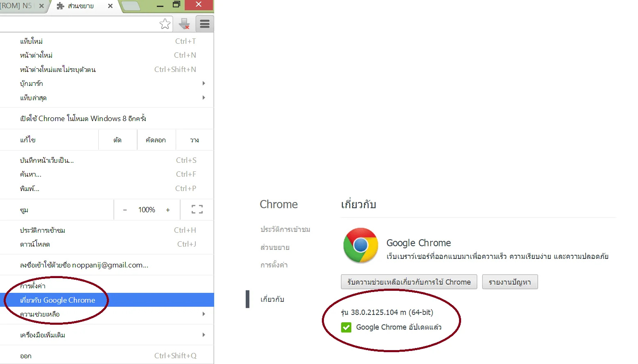
Task: Close the ส่วนขยาย tab
Action: 110,6
